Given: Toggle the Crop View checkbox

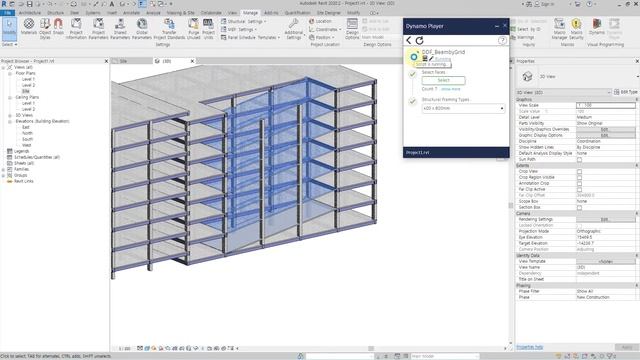Looking at the screenshot, I should tap(579, 171).
